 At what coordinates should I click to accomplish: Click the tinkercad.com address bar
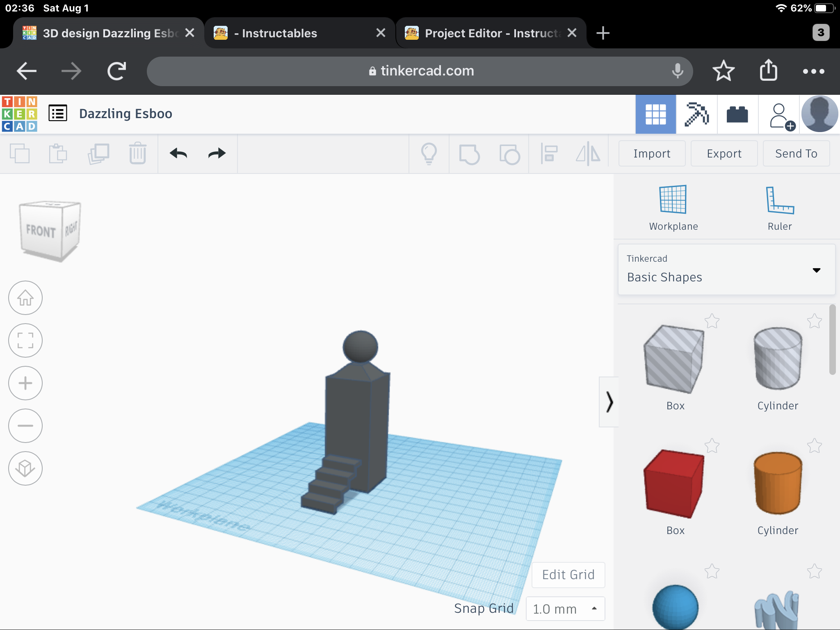tap(420, 71)
